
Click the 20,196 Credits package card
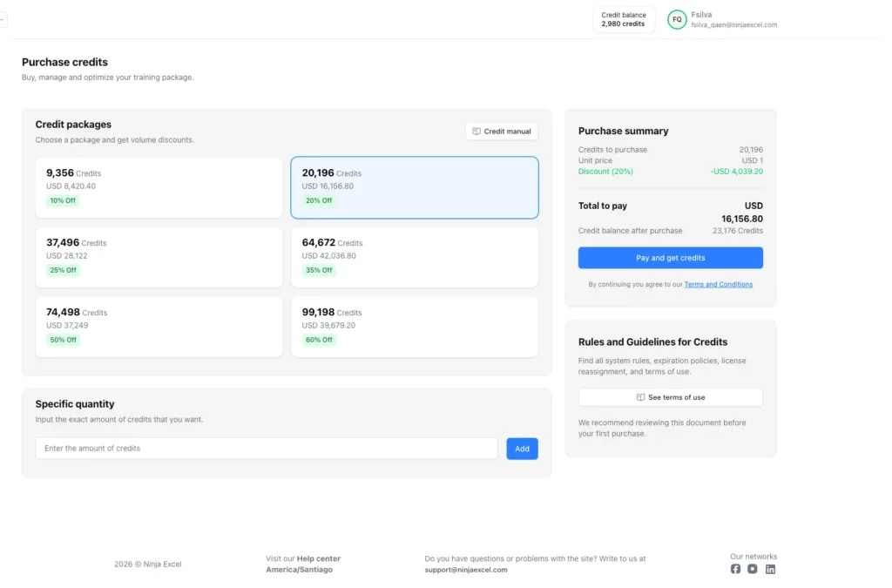click(x=415, y=187)
